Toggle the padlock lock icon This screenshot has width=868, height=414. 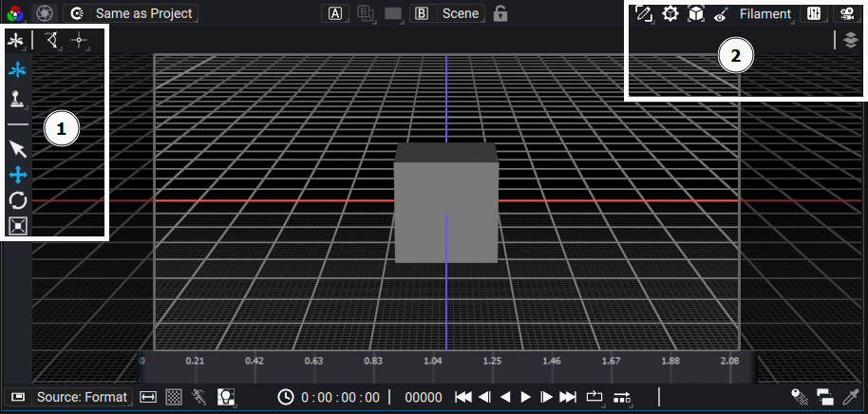pos(500,13)
